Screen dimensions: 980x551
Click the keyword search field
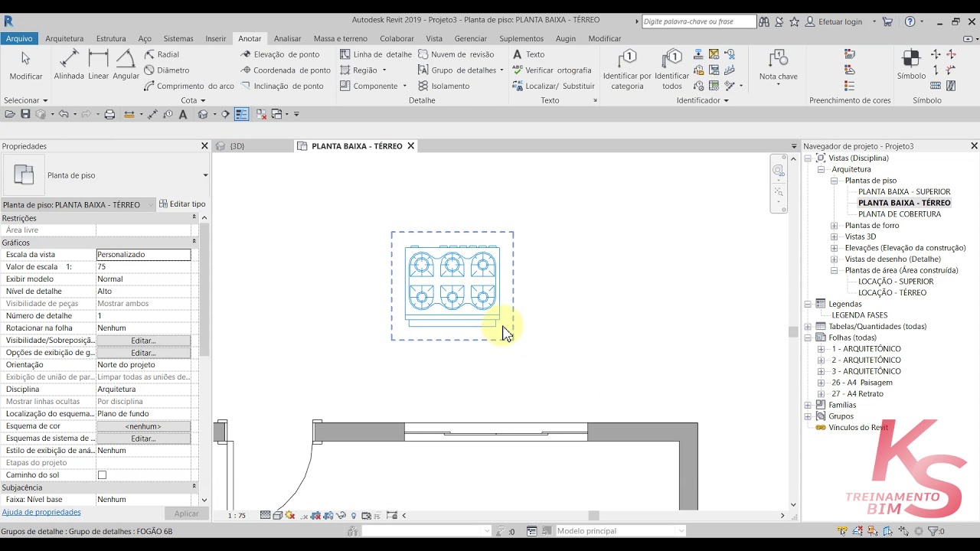point(697,21)
